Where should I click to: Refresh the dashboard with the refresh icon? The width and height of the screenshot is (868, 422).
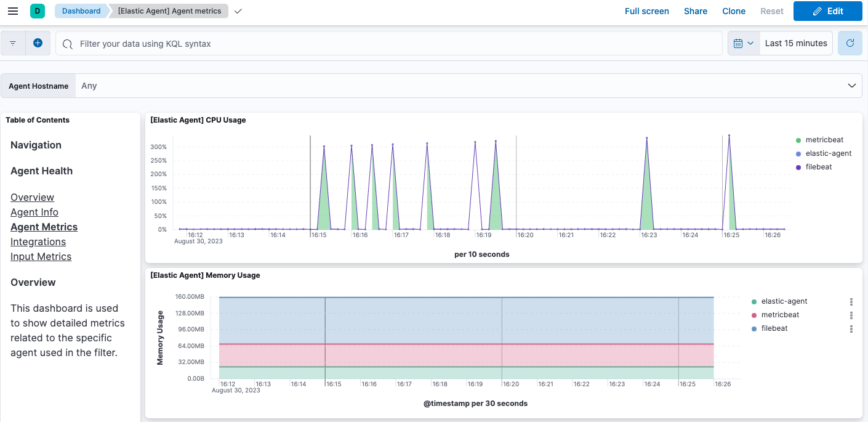[850, 43]
